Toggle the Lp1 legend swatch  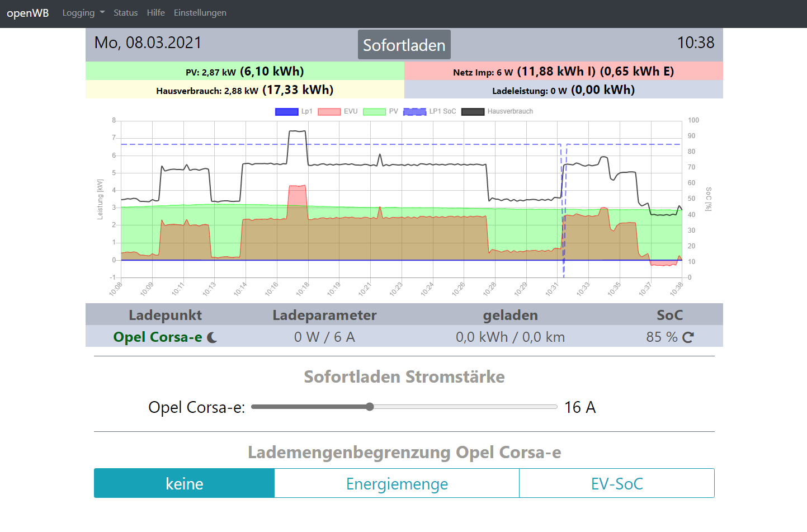(x=287, y=112)
